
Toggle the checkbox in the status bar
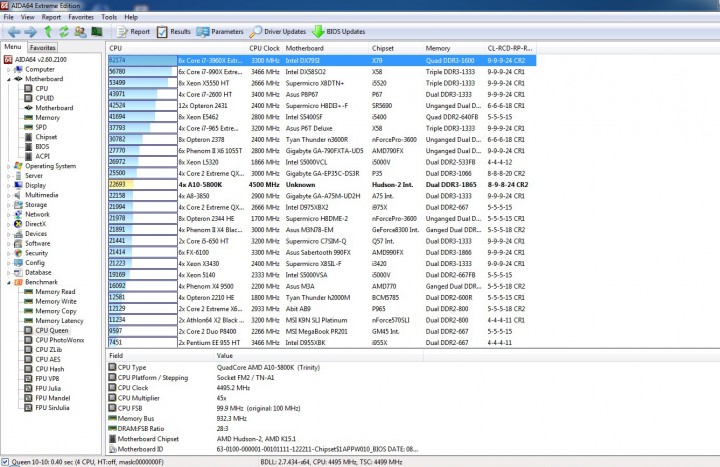click(5, 461)
